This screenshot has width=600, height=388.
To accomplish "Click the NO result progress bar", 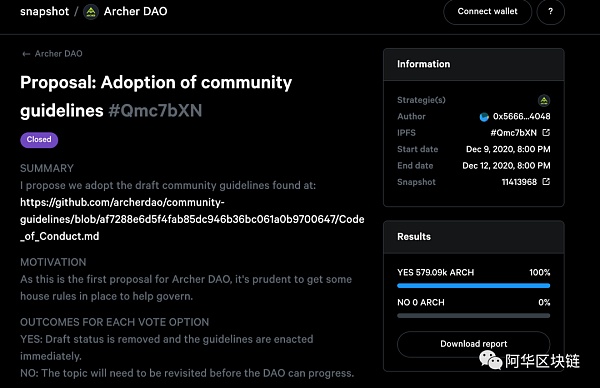I will [x=473, y=316].
